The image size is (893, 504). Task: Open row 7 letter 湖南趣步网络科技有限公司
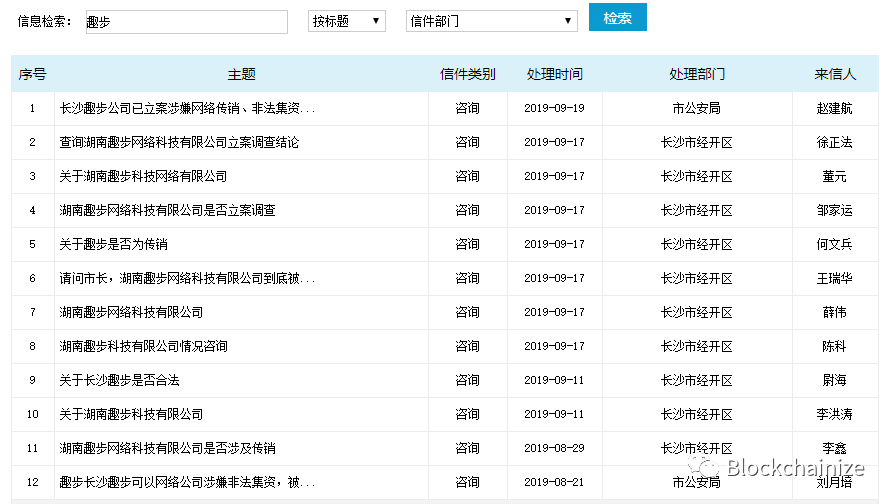131,312
